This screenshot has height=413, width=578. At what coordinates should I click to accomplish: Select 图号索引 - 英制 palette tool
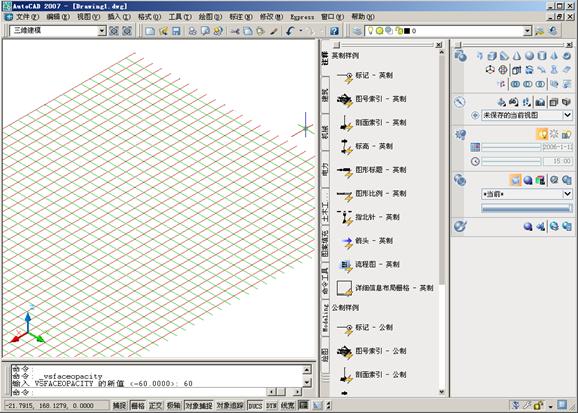372,99
